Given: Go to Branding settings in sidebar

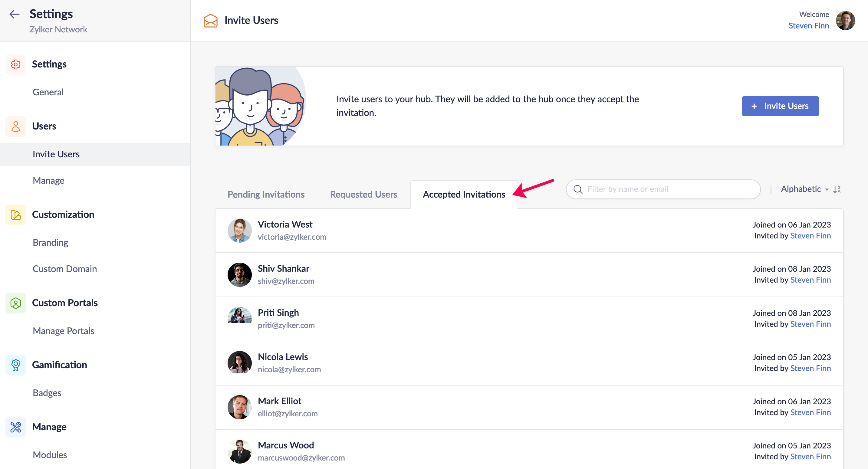Looking at the screenshot, I should point(50,243).
